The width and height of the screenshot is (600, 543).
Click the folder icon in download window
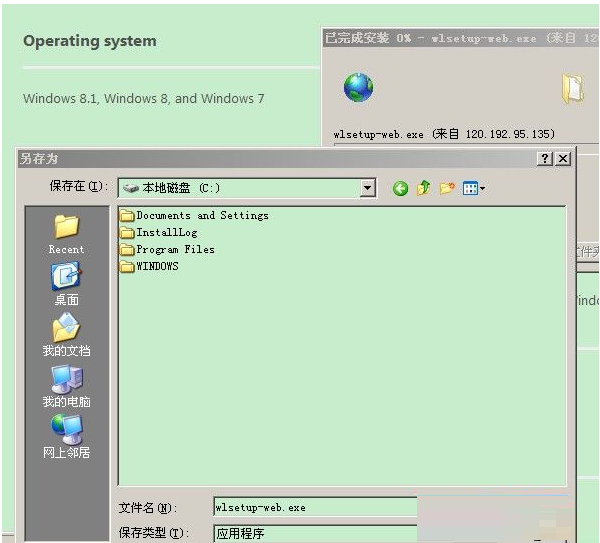pyautogui.click(x=572, y=87)
